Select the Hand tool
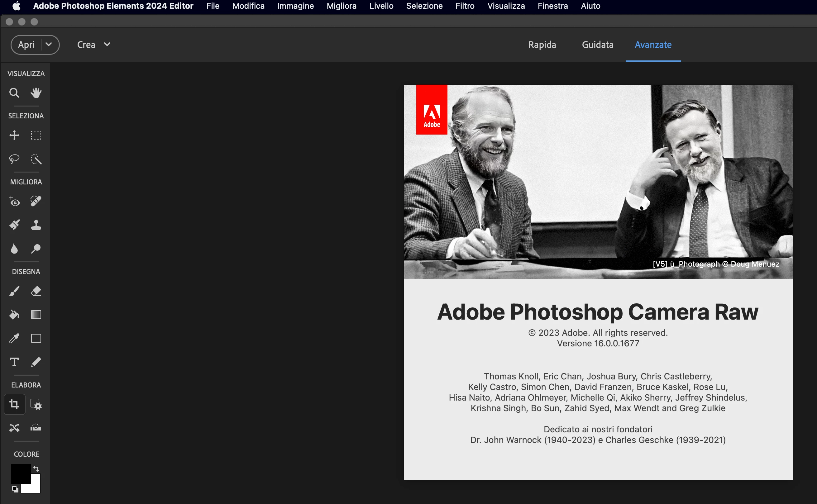The image size is (817, 504). (36, 93)
